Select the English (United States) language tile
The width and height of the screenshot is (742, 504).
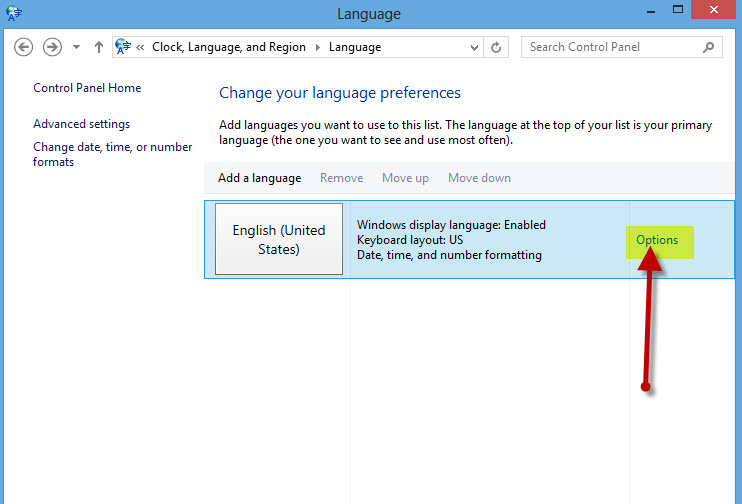(279, 239)
